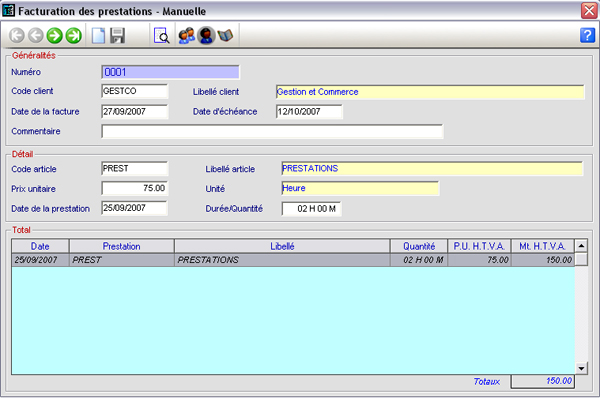Go to previous record arrow icon
600x398 pixels.
point(36,36)
